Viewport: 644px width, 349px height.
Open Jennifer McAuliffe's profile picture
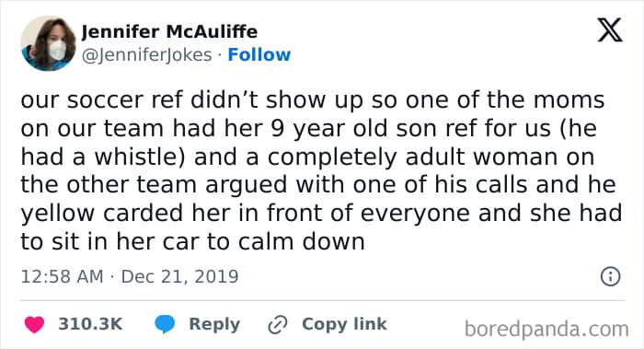tap(49, 43)
